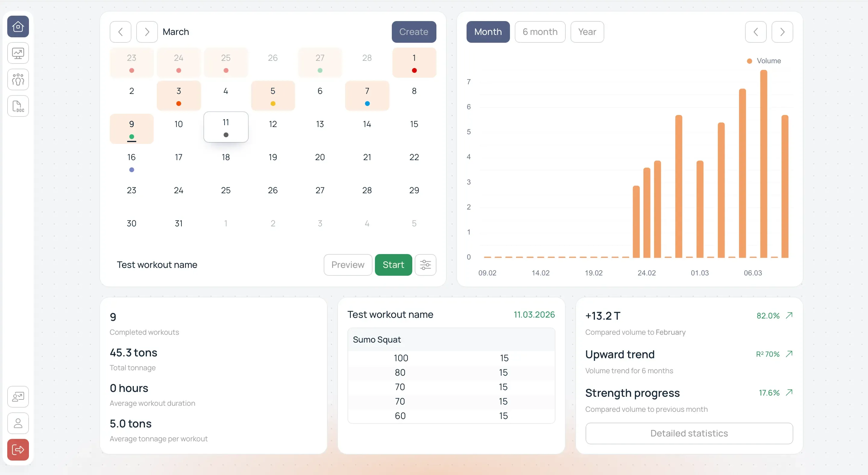Start the Test workout

[x=393, y=265]
